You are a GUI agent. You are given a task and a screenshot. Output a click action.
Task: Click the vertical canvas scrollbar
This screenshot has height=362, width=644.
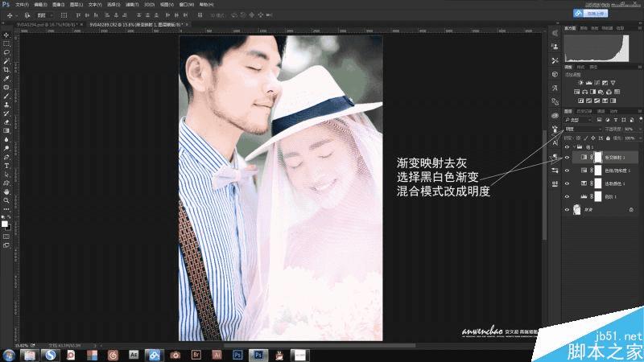(545, 185)
